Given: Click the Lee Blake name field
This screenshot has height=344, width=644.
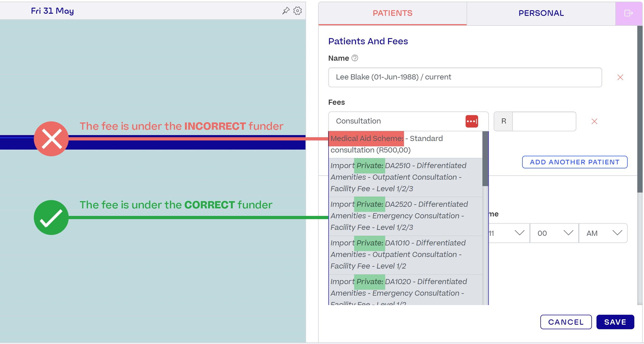Looking at the screenshot, I should click(465, 77).
